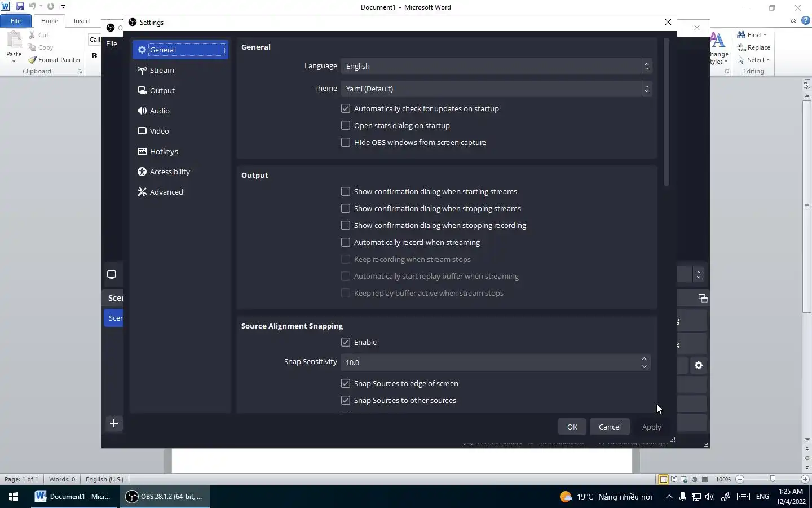Open the Customize Quick Access Toolbar arrow
The height and width of the screenshot is (508, 812).
click(x=63, y=7)
